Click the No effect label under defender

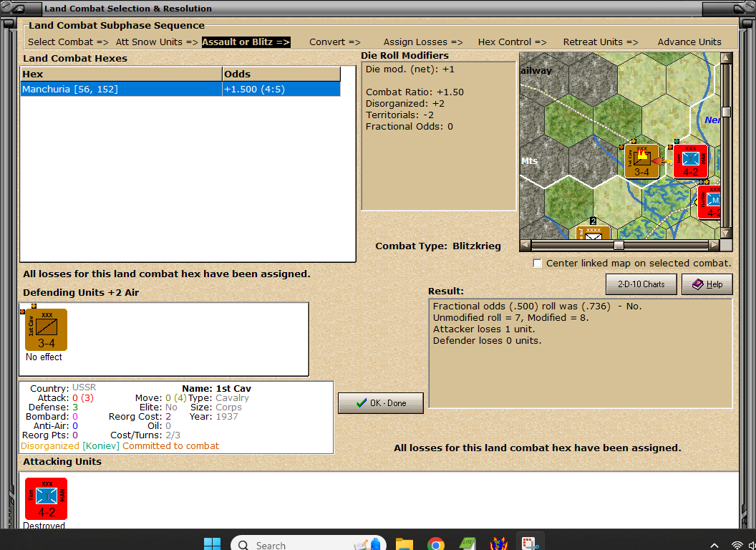[44, 357]
